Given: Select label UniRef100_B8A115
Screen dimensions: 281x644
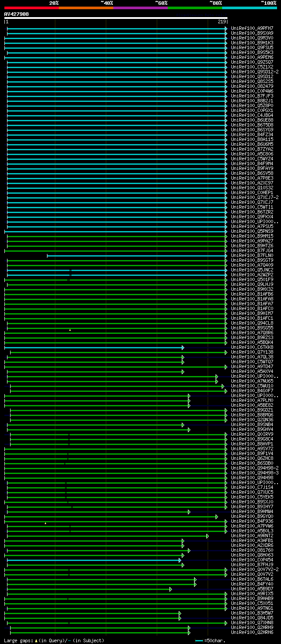Looking at the screenshot, I should point(252,139).
